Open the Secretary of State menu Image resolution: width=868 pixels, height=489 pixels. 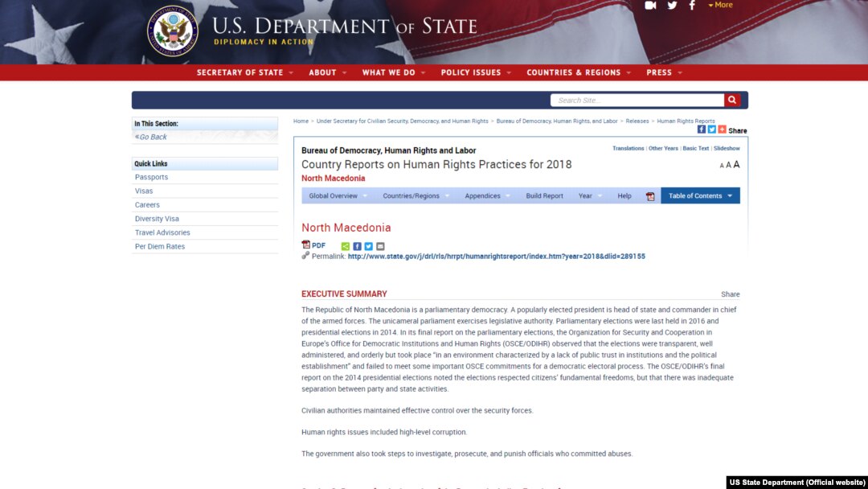pyautogui.click(x=244, y=72)
